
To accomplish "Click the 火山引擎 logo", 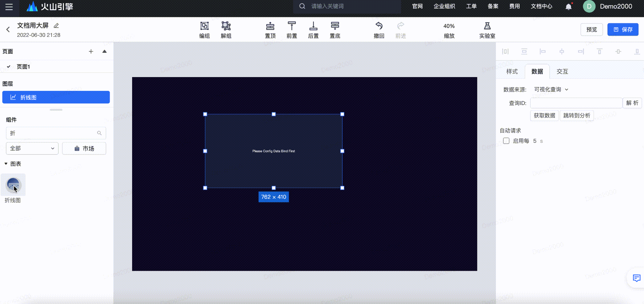I will pos(50,6).
